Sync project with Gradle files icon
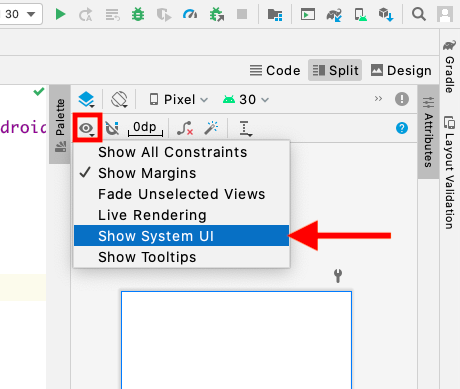This screenshot has width=460, height=389. click(334, 15)
